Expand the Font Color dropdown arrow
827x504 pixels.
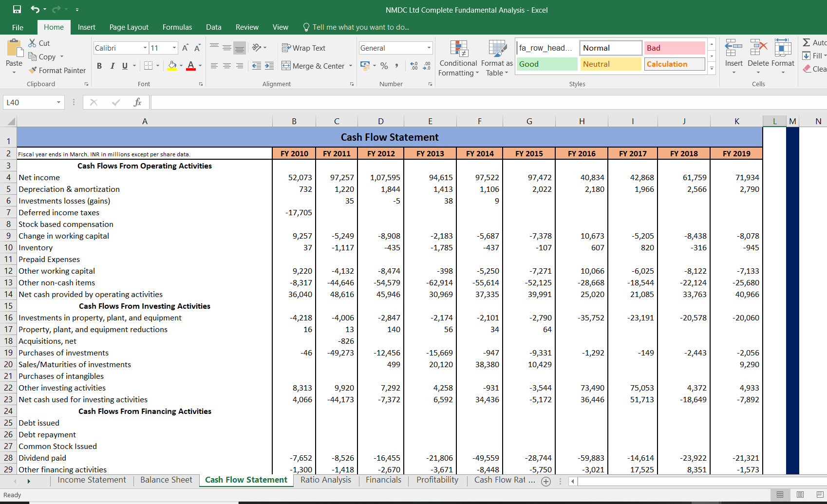point(200,66)
